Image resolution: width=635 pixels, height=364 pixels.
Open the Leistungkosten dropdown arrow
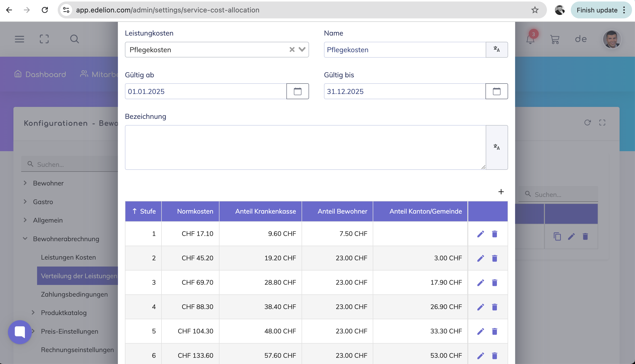click(302, 49)
